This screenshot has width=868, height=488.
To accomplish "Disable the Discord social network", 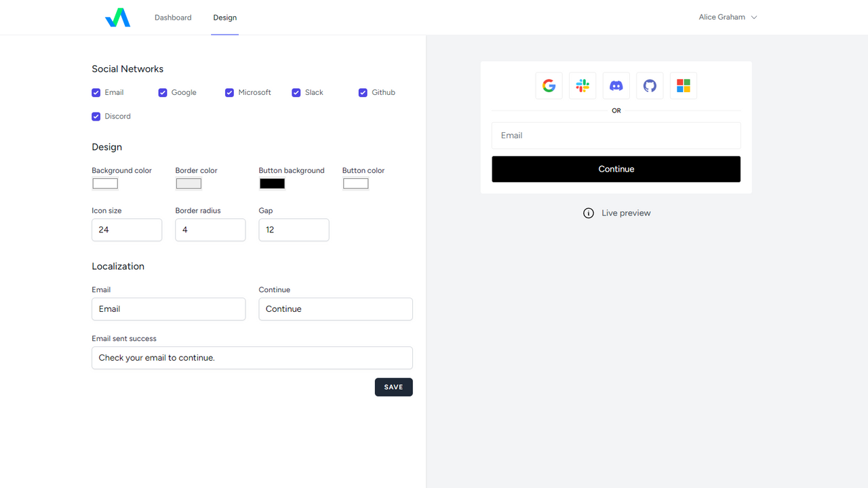I will pos(96,116).
